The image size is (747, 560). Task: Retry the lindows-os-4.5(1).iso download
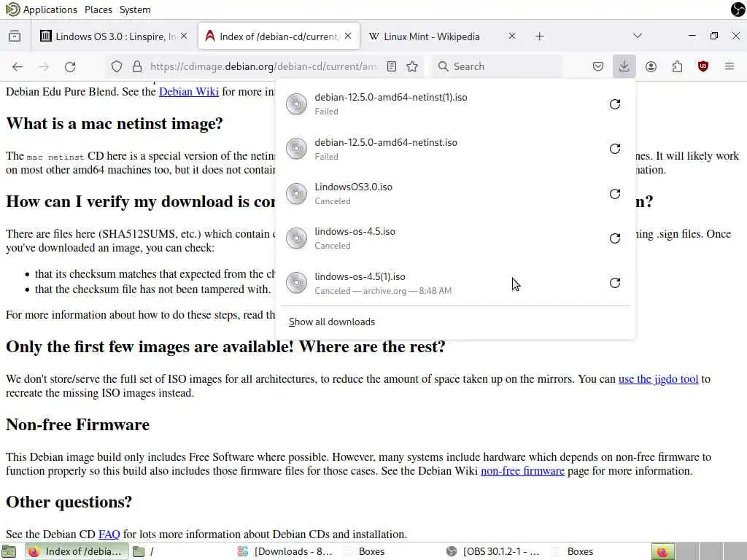point(614,283)
